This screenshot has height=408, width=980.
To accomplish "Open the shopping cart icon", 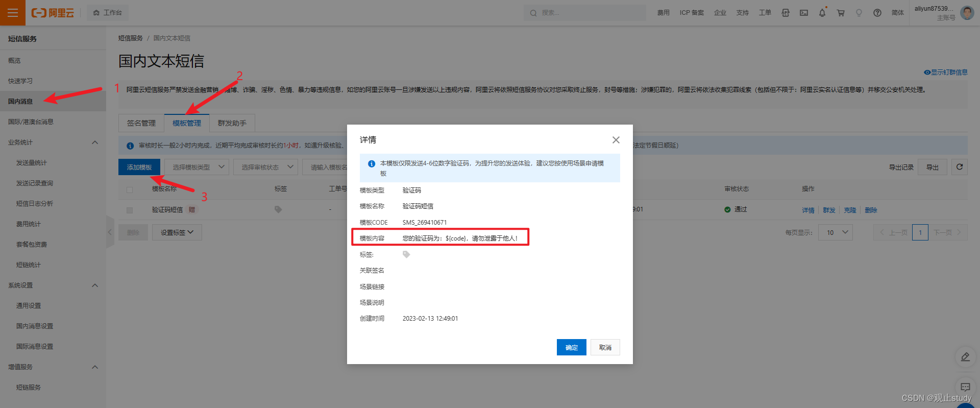I will pos(841,13).
